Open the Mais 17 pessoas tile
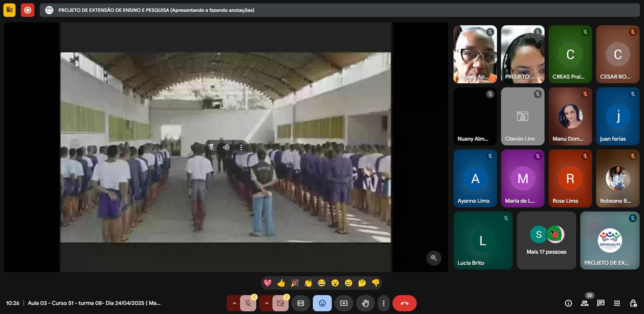 [x=546, y=240]
